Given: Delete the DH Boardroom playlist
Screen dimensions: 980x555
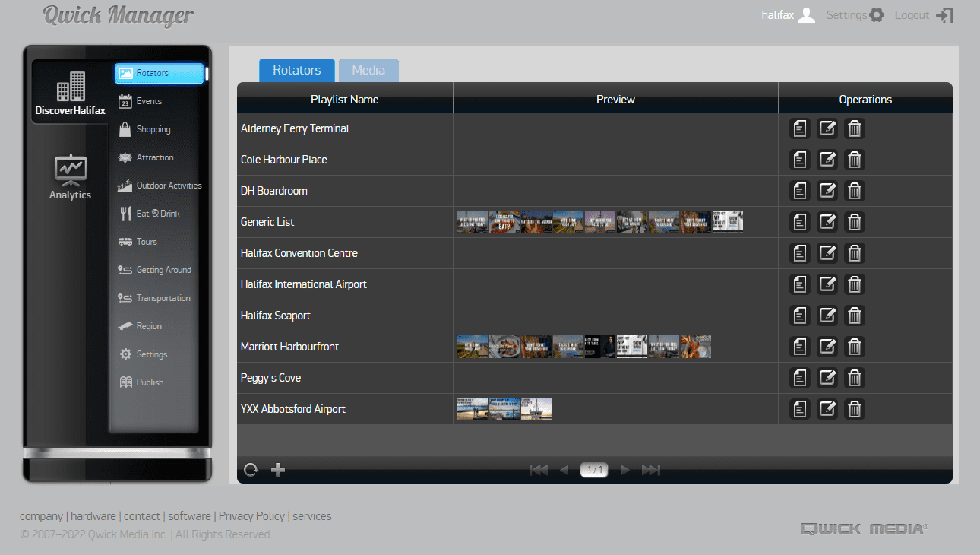Looking at the screenshot, I should pyautogui.click(x=855, y=191).
